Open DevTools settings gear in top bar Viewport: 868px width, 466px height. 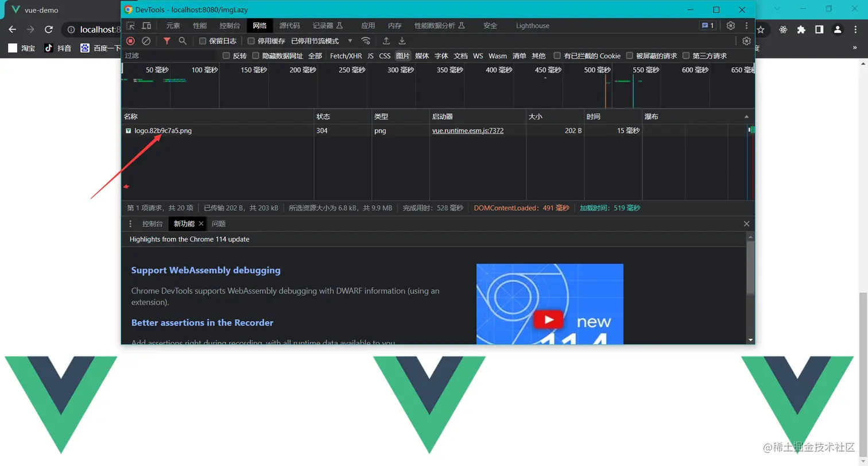coord(731,26)
